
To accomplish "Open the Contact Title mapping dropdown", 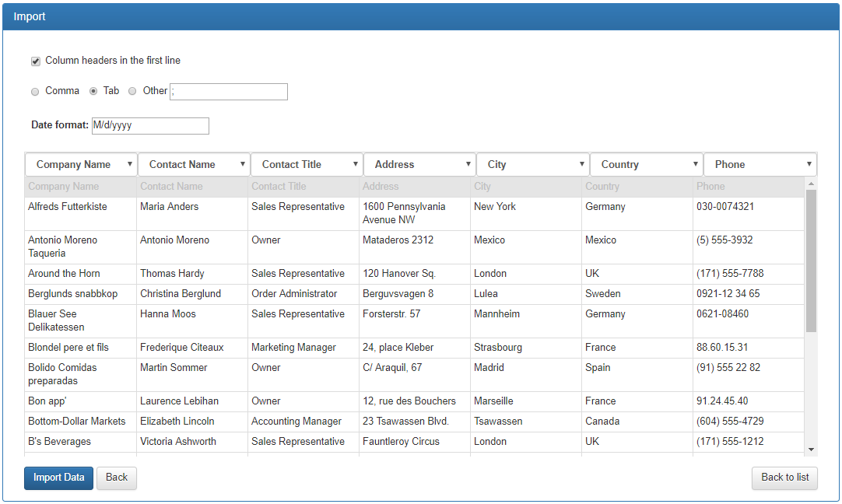I will tap(355, 164).
